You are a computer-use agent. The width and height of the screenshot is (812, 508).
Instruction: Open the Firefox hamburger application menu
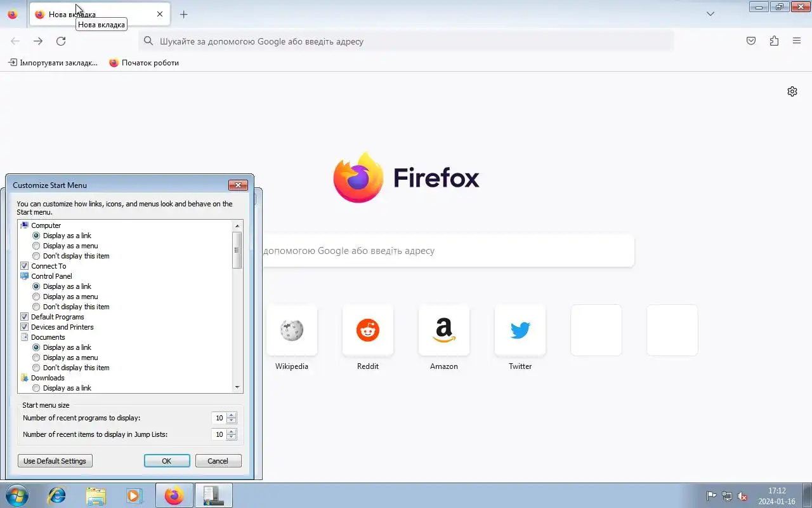pos(797,41)
